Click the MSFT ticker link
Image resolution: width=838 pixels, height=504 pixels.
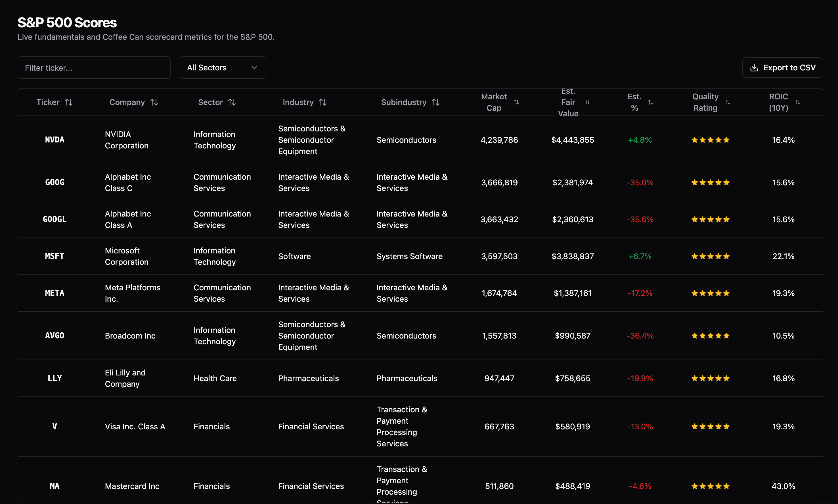pyautogui.click(x=54, y=256)
